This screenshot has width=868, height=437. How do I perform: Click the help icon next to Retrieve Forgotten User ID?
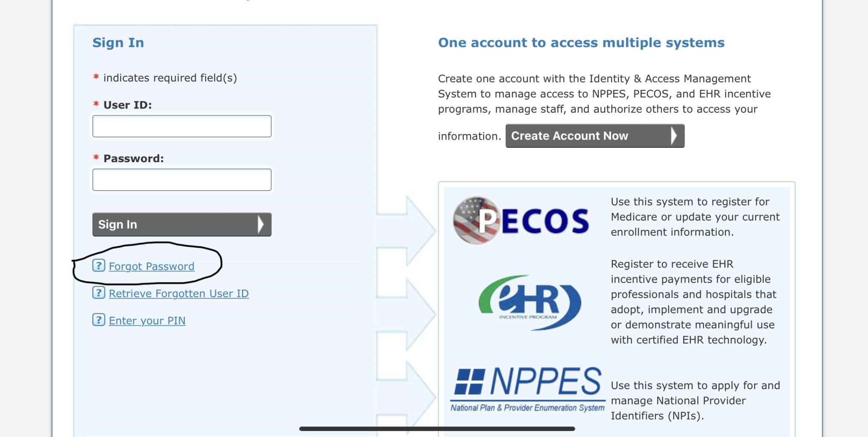click(x=98, y=293)
